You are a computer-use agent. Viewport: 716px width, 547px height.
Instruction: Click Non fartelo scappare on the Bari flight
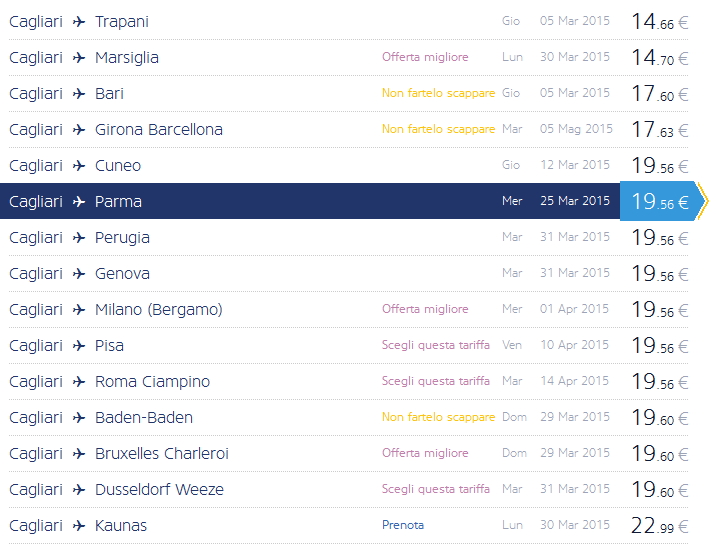[438, 94]
